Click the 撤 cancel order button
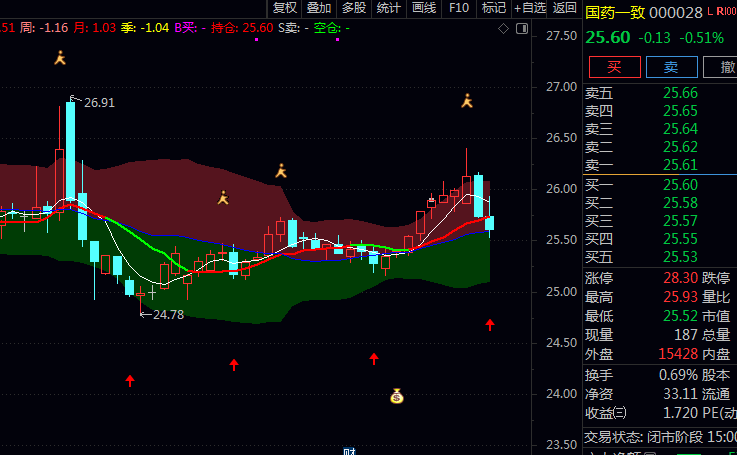This screenshot has height=455, width=737. point(722,67)
